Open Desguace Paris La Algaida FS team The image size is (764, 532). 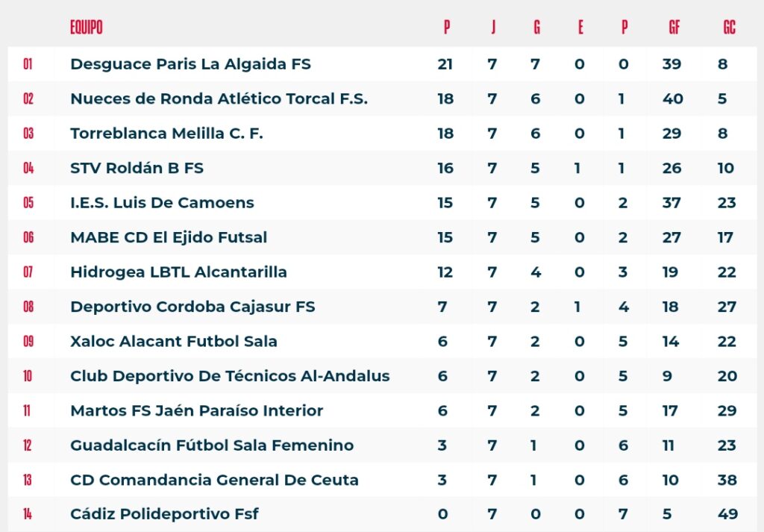click(x=190, y=64)
